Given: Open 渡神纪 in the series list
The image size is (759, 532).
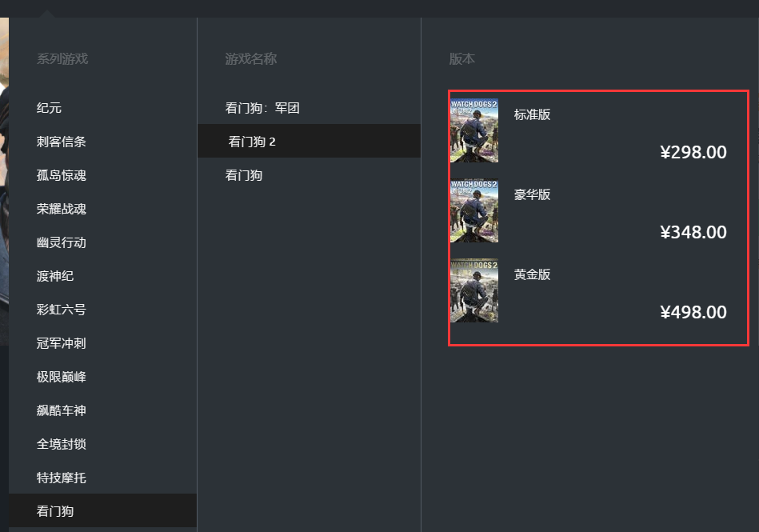Looking at the screenshot, I should pyautogui.click(x=55, y=276).
